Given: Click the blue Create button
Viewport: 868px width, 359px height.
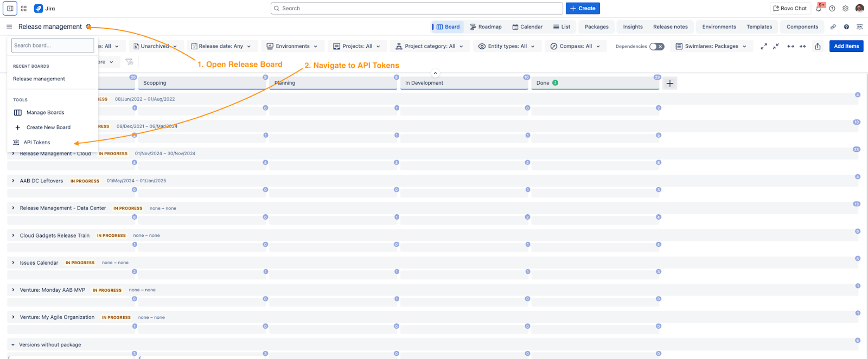Looking at the screenshot, I should pyautogui.click(x=583, y=9).
